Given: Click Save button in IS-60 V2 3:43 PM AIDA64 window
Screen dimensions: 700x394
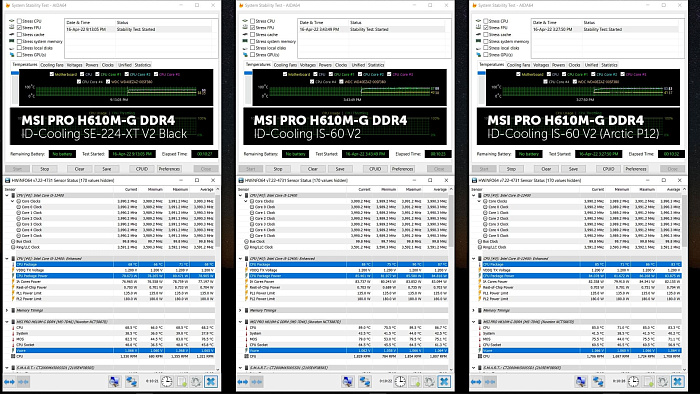Looking at the screenshot, I should click(340, 169).
